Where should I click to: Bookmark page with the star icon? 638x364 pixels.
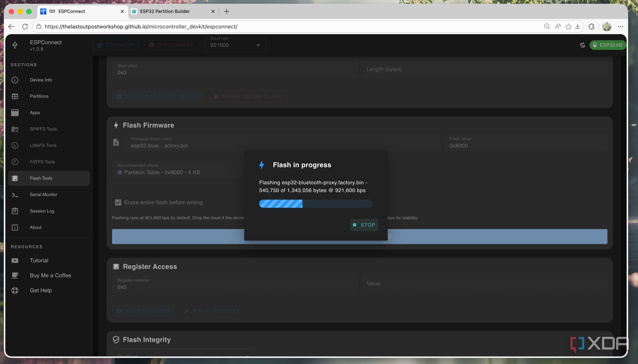(568, 27)
